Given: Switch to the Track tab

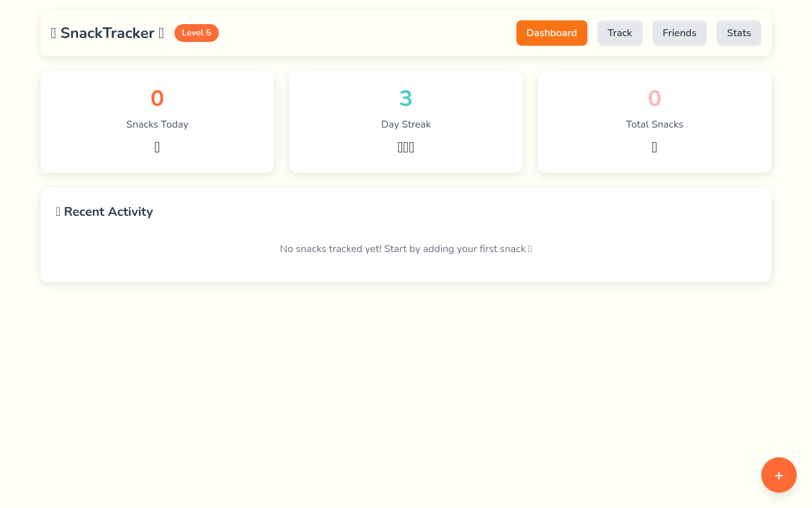Looking at the screenshot, I should (620, 32).
